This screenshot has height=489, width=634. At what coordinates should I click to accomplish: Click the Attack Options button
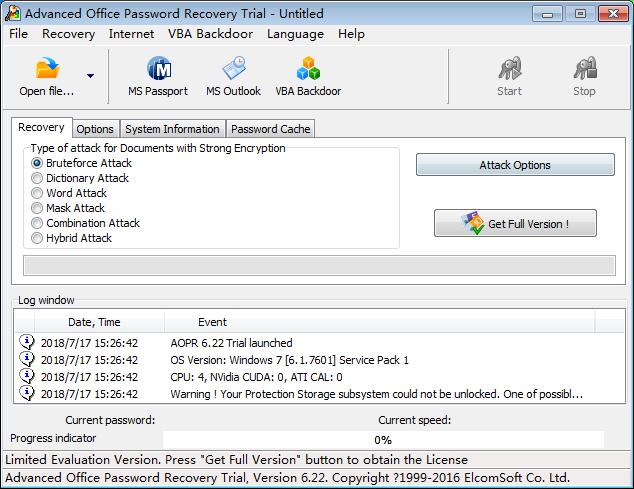point(515,165)
